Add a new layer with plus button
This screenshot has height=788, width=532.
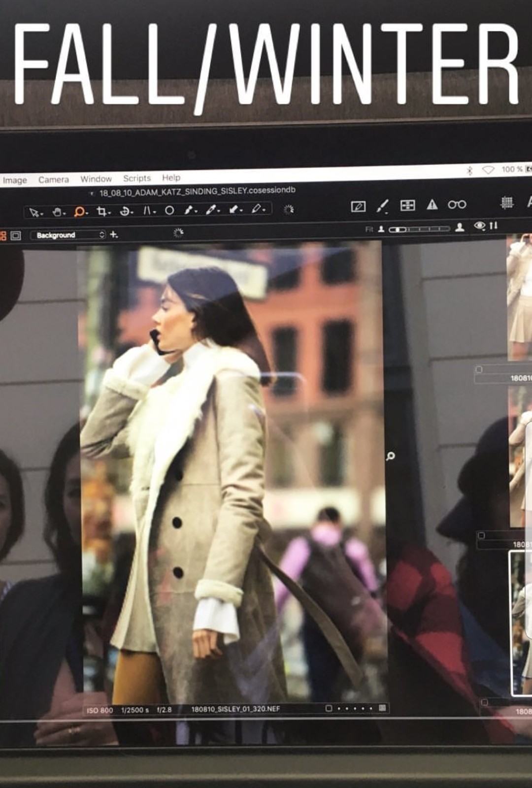[114, 234]
